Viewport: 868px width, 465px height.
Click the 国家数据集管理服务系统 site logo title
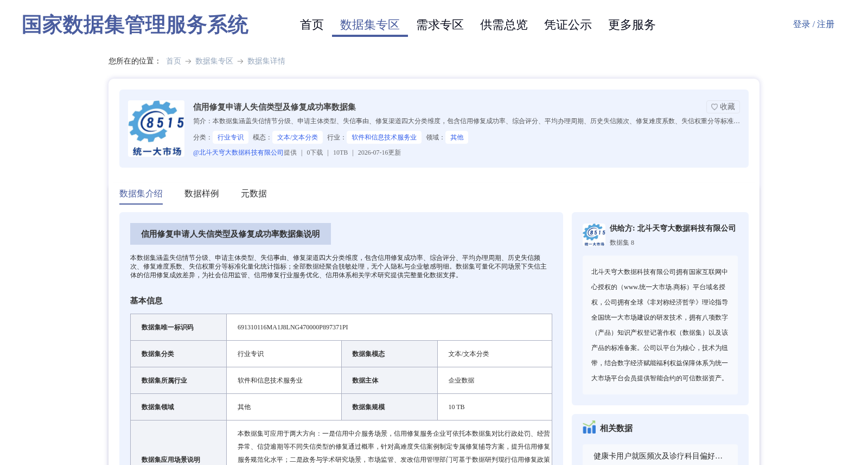click(135, 25)
